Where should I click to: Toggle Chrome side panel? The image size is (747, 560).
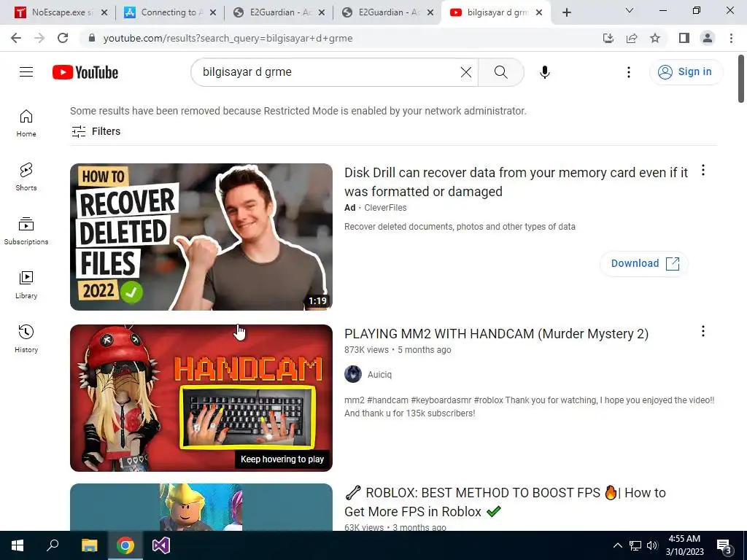[684, 38]
